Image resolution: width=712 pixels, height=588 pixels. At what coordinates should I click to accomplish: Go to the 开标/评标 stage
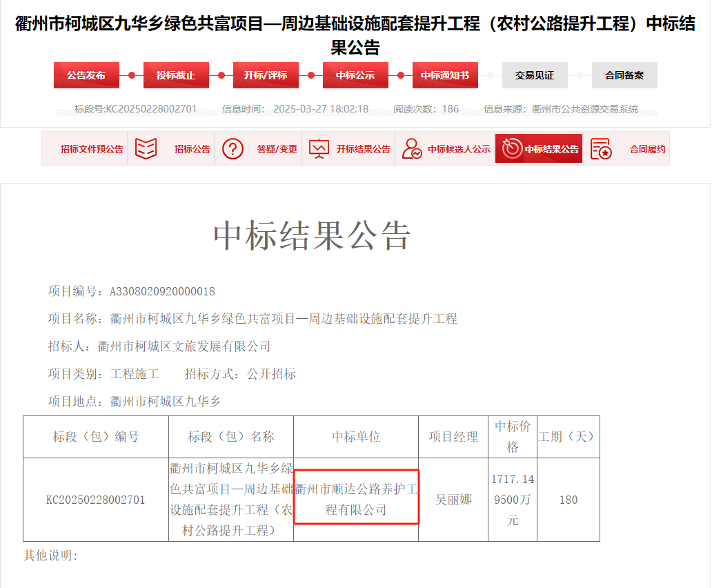coord(266,75)
